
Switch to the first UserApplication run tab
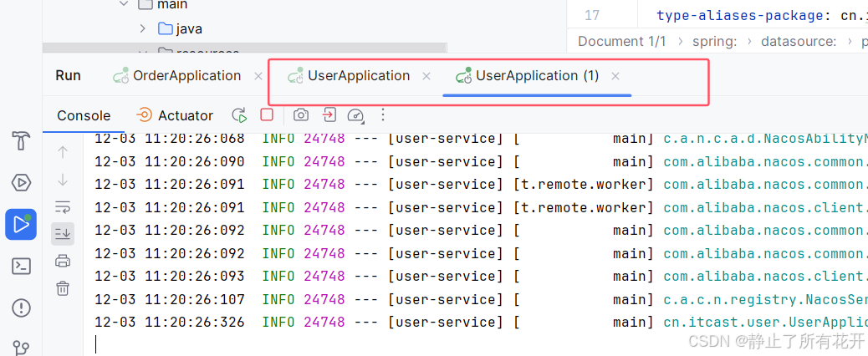pyautogui.click(x=349, y=76)
